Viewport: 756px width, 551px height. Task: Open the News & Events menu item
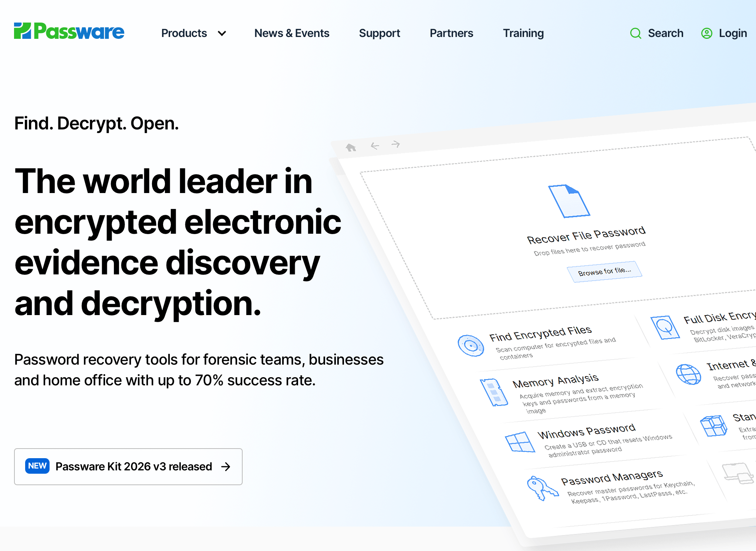tap(292, 33)
